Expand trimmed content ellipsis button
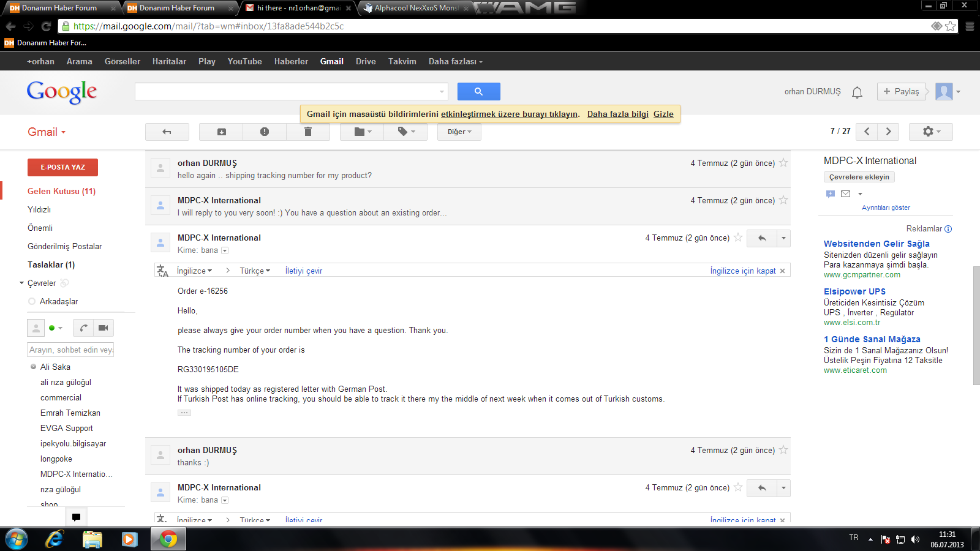This screenshot has width=980, height=551. pos(184,413)
